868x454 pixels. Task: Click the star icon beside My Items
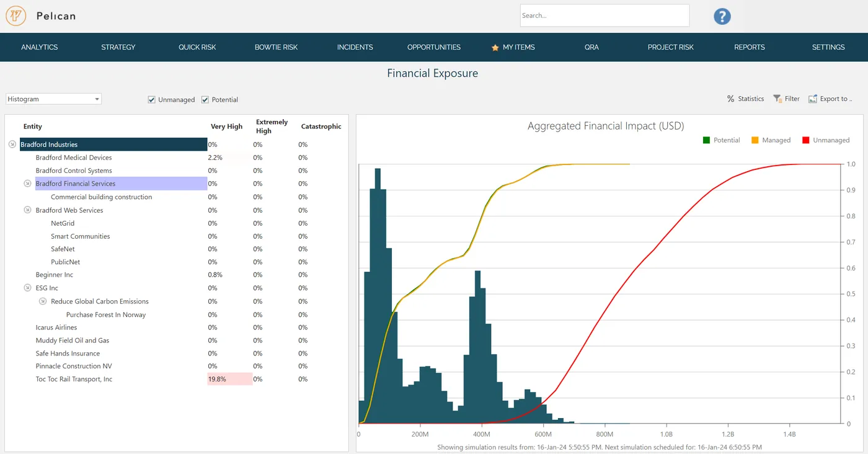tap(495, 48)
